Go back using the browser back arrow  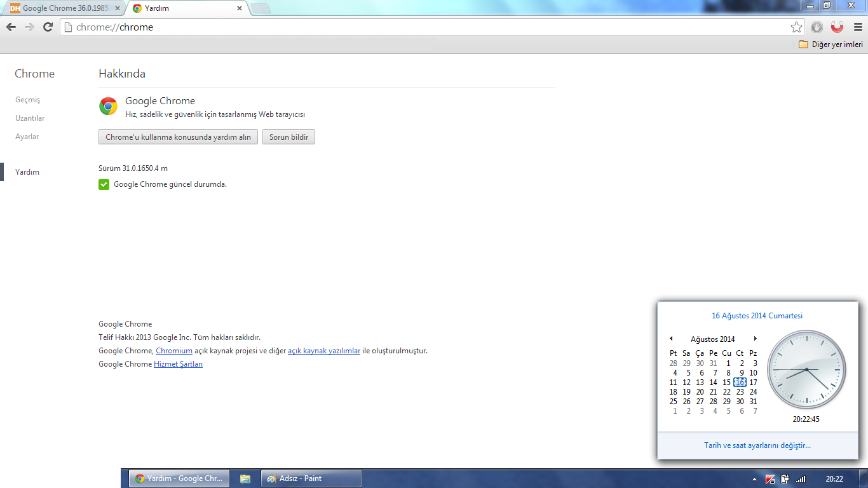point(11,27)
